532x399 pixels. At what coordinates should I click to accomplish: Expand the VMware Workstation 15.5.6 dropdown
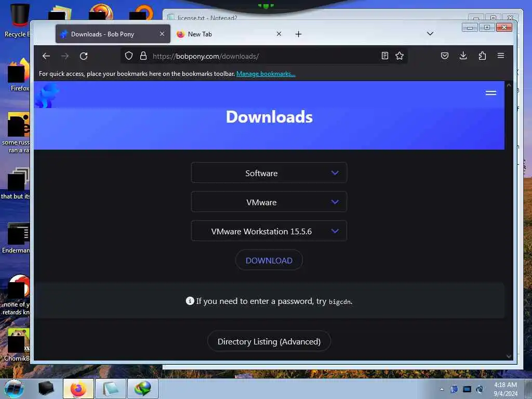click(269, 231)
